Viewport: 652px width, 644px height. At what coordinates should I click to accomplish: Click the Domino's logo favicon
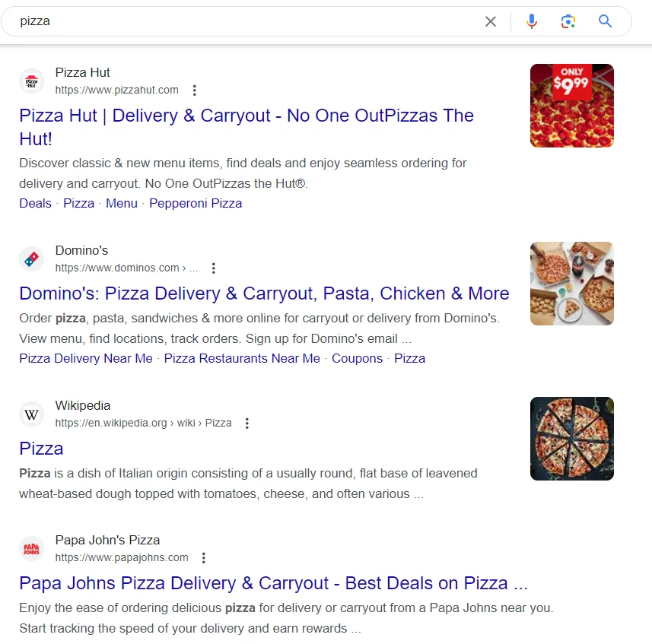click(31, 259)
